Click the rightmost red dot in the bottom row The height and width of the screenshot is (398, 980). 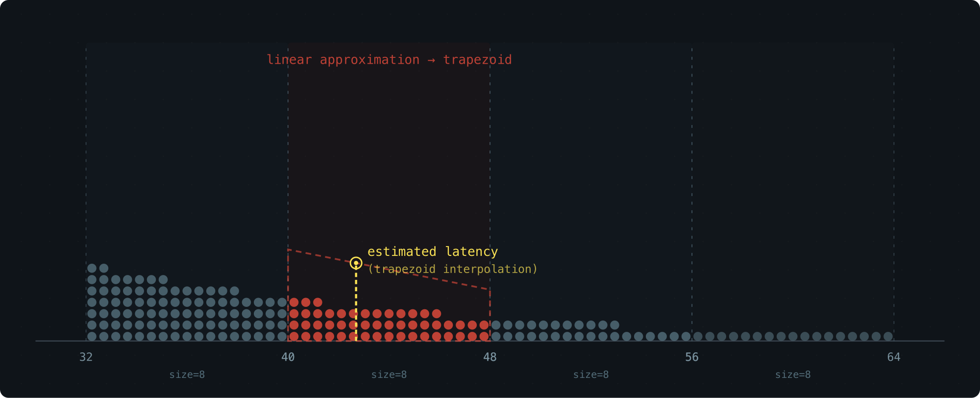coord(484,336)
